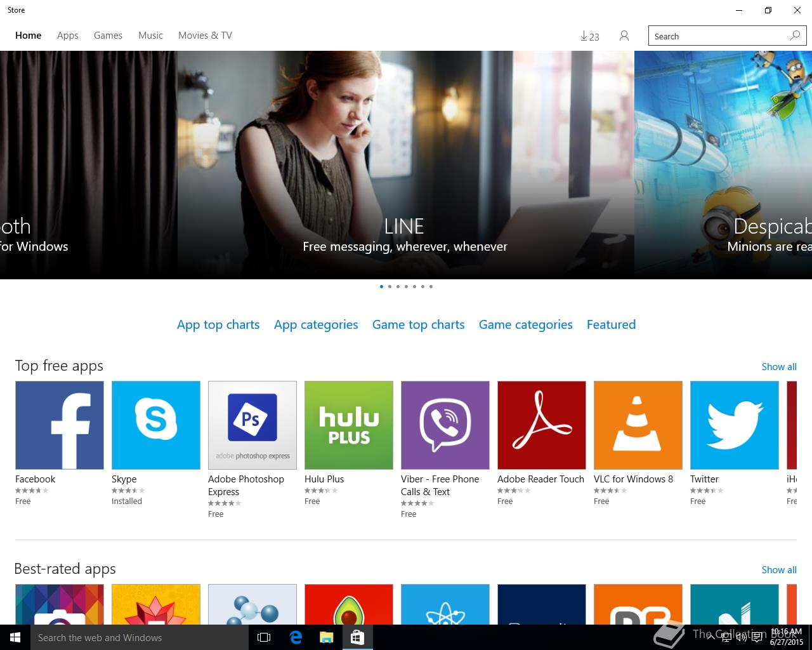Switch to the Apps tab

tap(68, 36)
